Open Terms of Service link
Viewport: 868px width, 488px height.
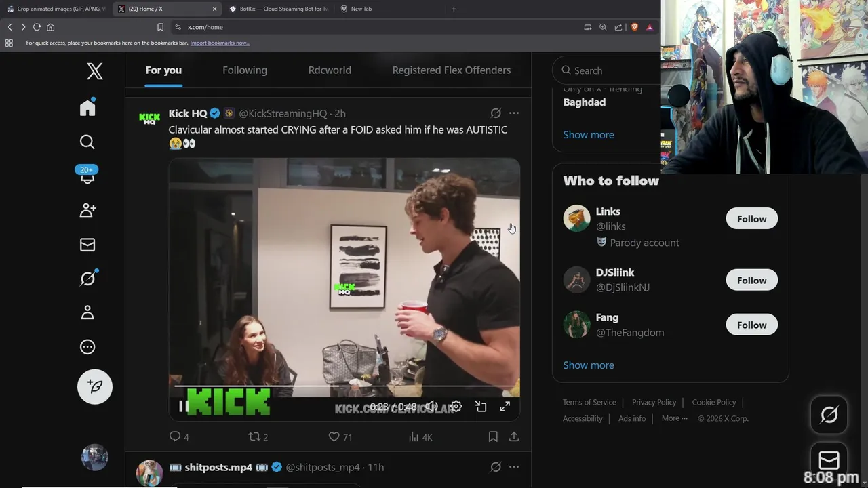pos(589,402)
